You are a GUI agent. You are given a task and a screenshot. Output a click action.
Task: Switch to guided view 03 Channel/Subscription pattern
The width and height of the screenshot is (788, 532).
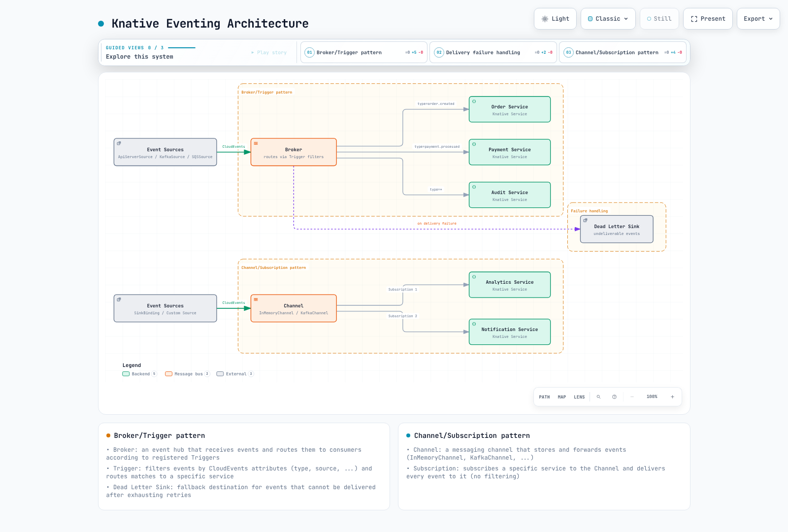[x=623, y=52]
